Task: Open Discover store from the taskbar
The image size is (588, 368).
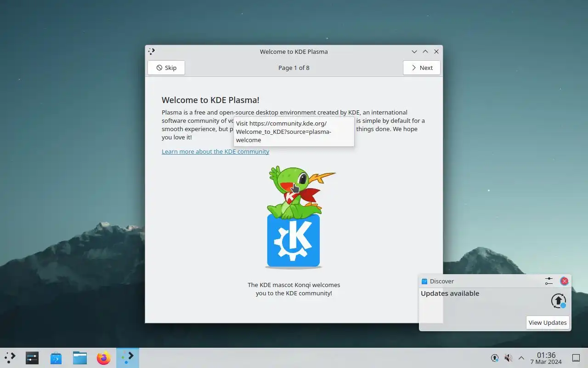Action: click(x=56, y=358)
